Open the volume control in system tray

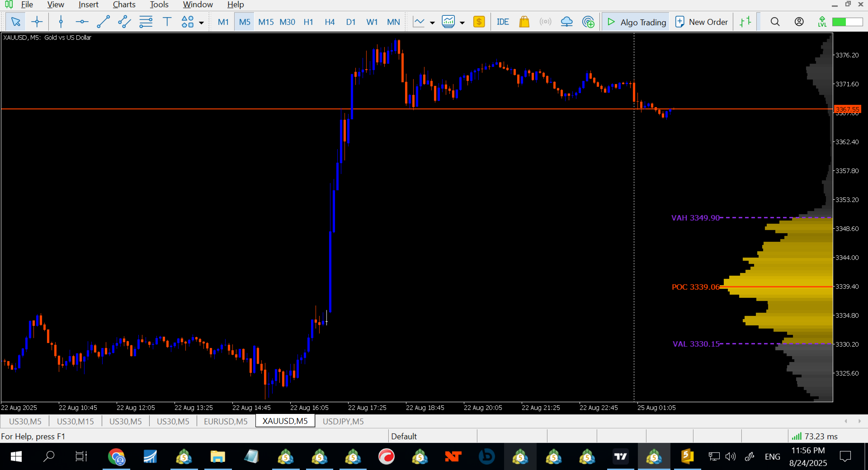730,456
